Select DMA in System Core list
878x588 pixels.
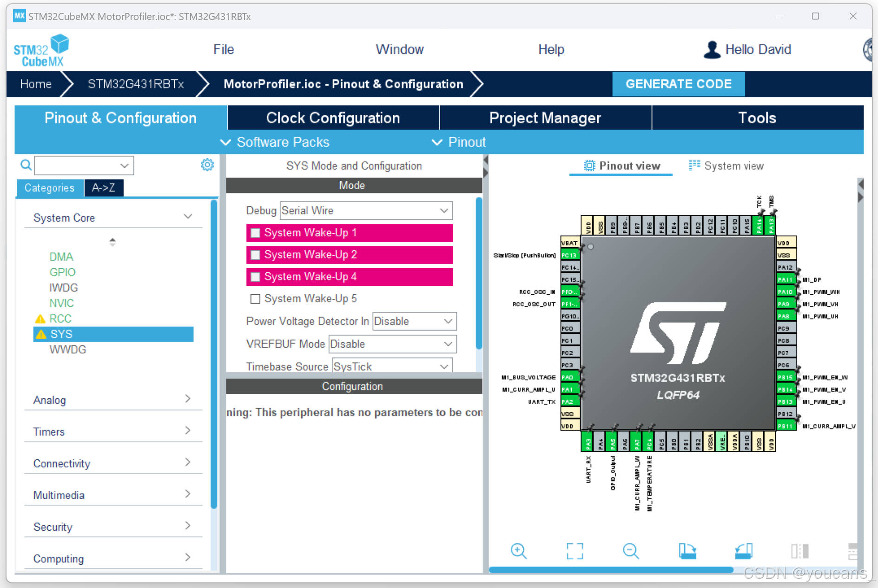click(61, 257)
